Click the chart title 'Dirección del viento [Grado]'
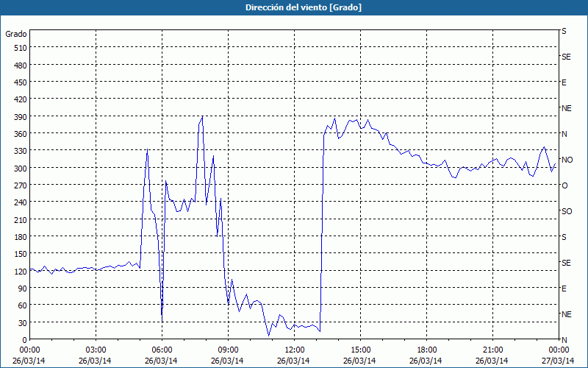This screenshot has width=588, height=368. click(x=304, y=7)
